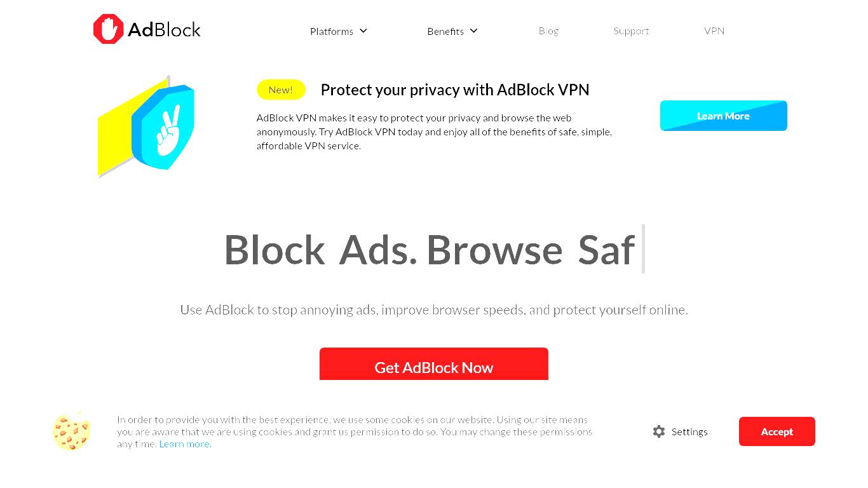Click the Protect your privacy with AdBlock VPN heading

tap(455, 90)
